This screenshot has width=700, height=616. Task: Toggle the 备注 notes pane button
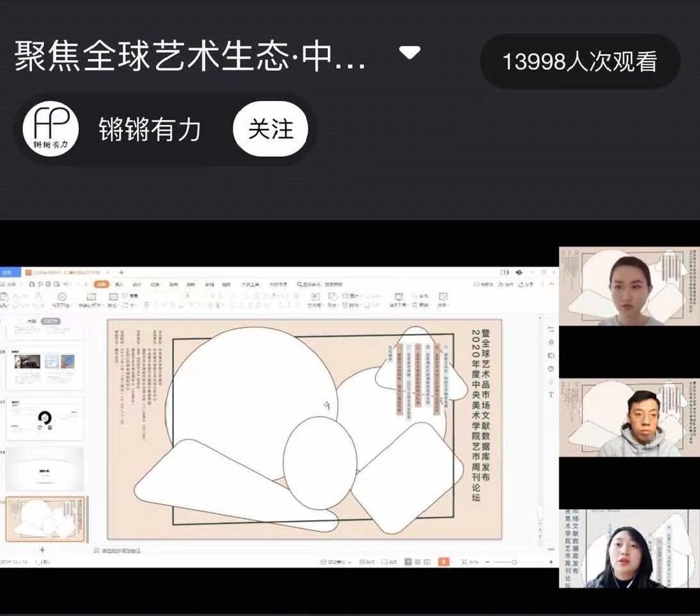point(367,562)
